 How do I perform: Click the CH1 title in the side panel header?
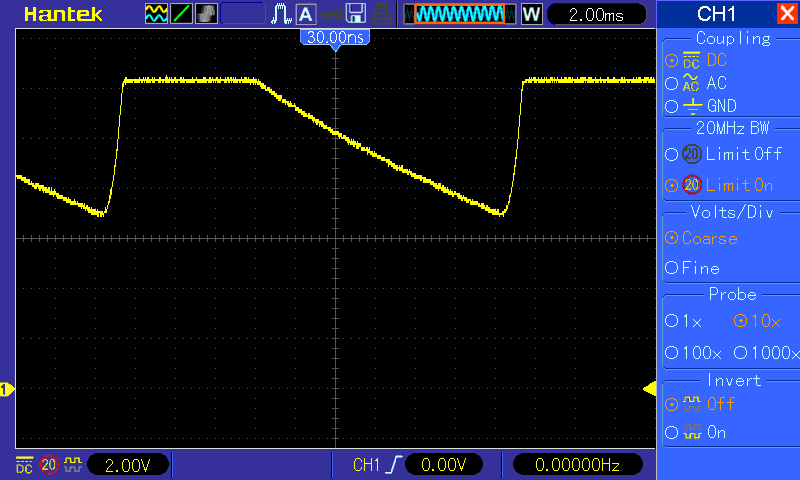tap(716, 14)
